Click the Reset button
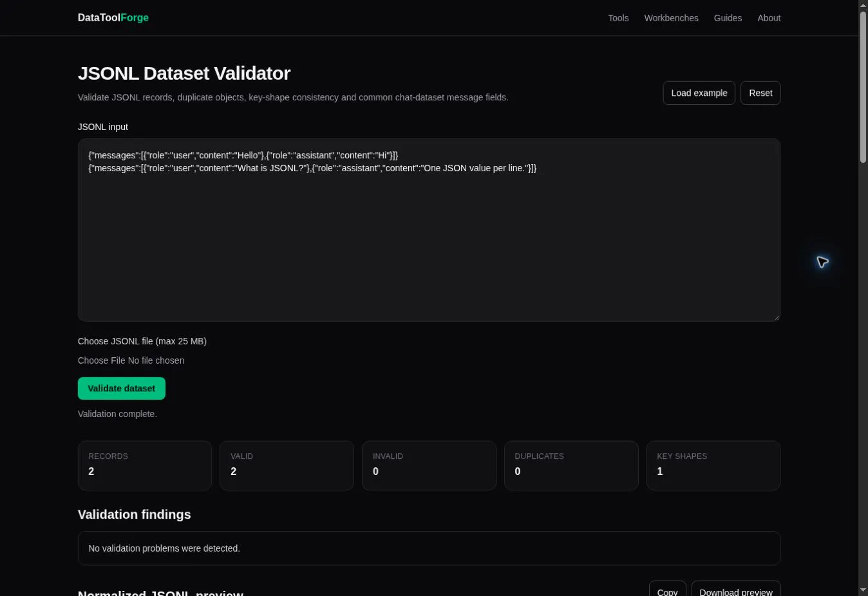 coord(760,93)
